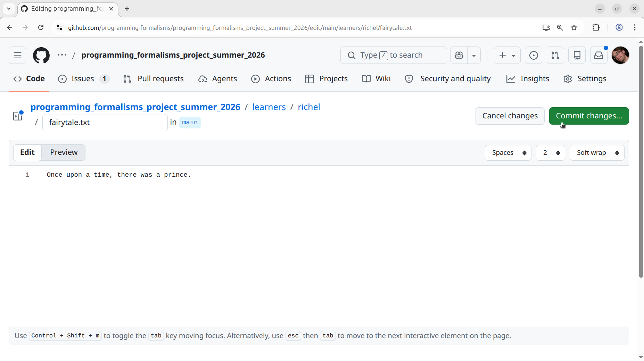Open the Soft wrap mode dropdown

597,153
